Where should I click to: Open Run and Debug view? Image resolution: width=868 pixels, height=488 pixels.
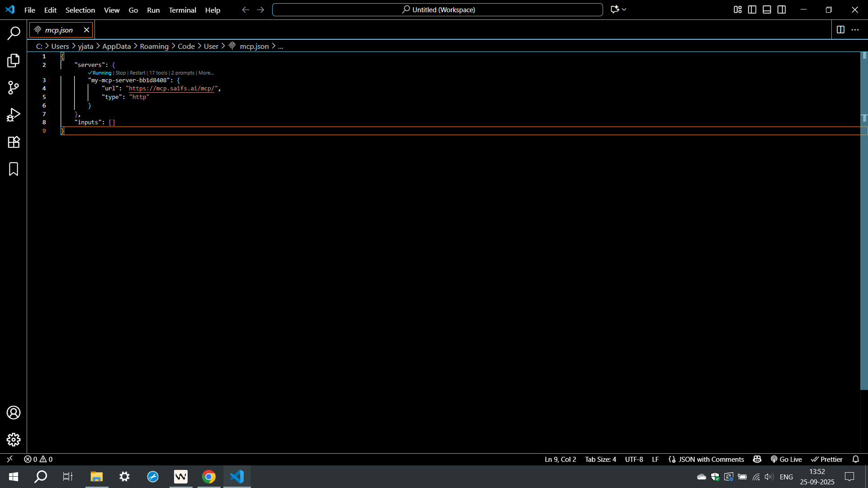point(14,115)
